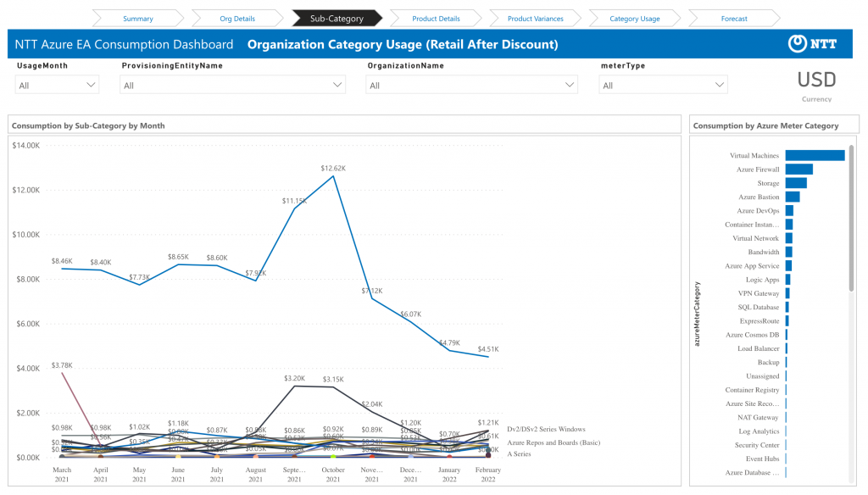Click the Virtual Network category label

pos(755,239)
